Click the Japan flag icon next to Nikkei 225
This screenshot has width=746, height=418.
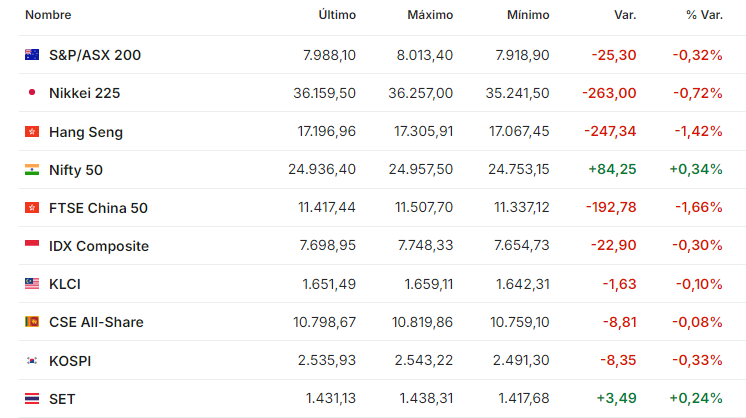pyautogui.click(x=32, y=92)
